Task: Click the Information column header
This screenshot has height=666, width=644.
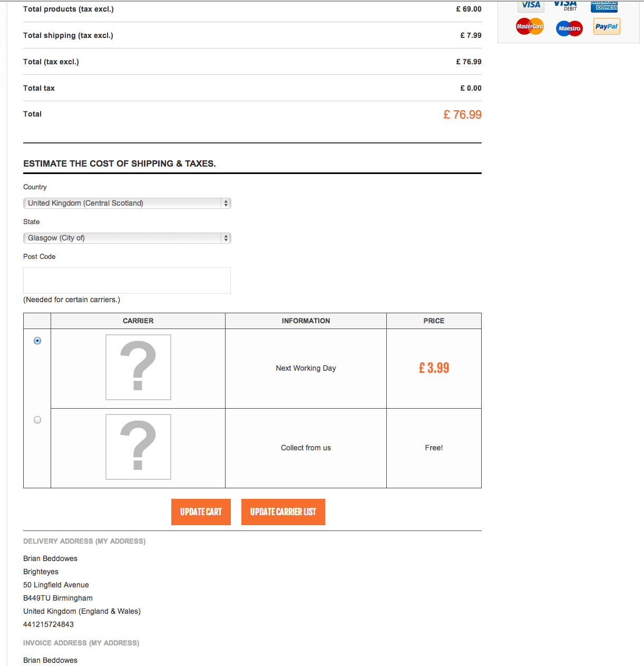Action: pyautogui.click(x=306, y=321)
